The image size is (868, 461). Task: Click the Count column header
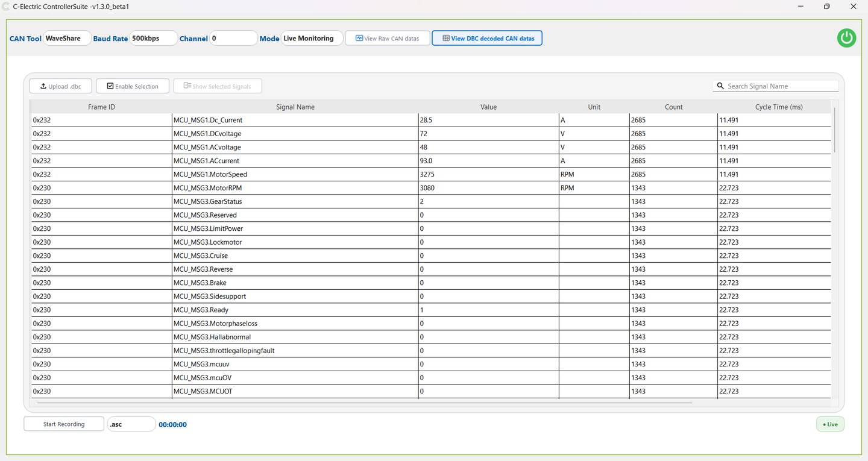coord(673,107)
